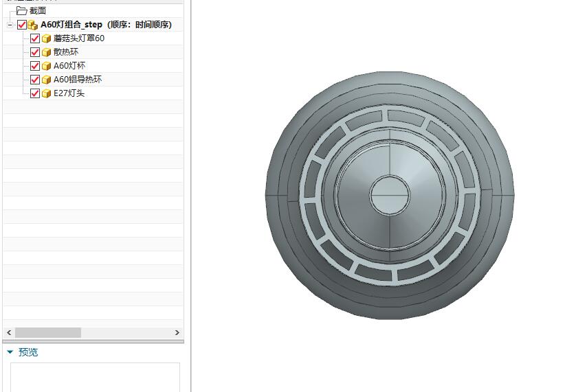Viewport: 587px width, 392px height.
Task: Select the 截面 tree row
Action: point(93,11)
